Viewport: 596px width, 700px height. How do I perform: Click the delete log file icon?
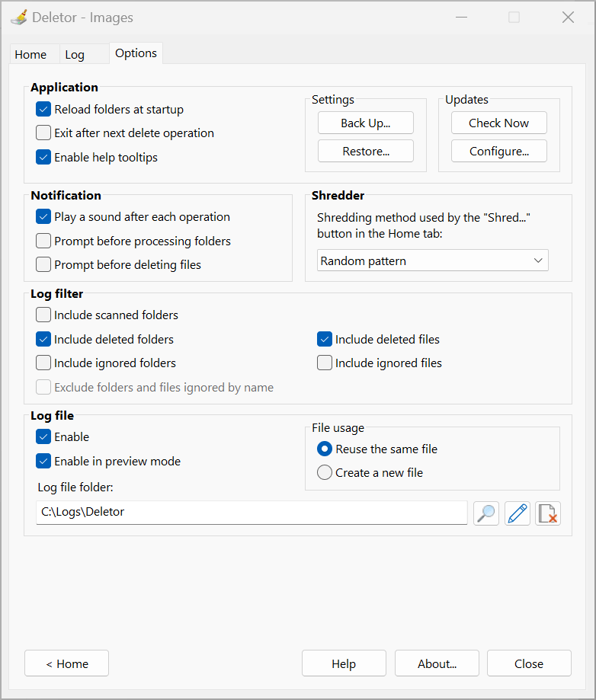point(548,513)
